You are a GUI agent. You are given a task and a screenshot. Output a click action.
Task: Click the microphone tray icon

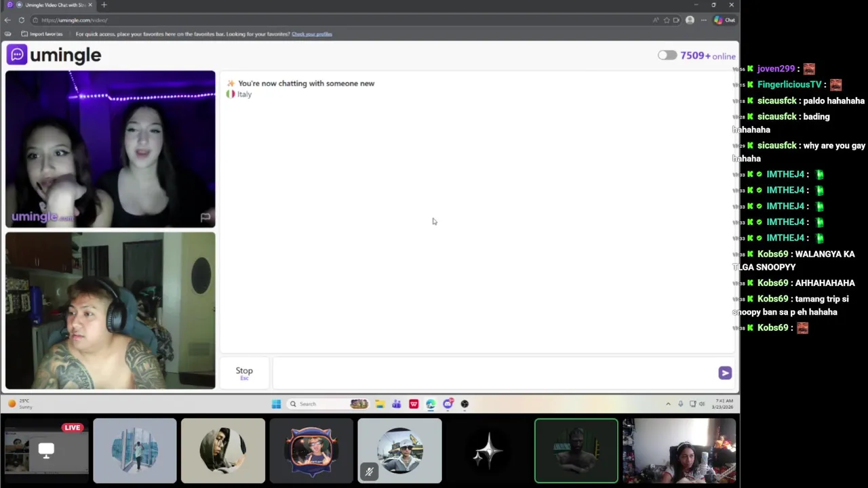[x=680, y=404]
